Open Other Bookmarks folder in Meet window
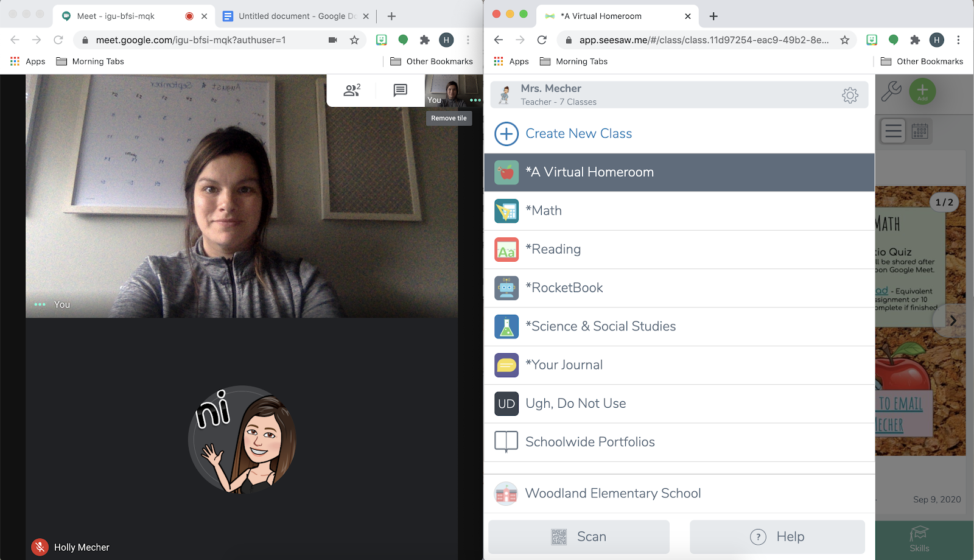Viewport: 974px width, 560px height. point(432,61)
